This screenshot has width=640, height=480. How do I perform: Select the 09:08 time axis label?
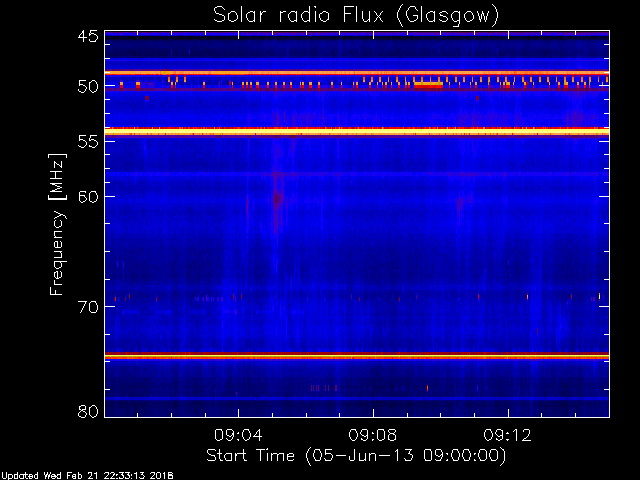click(x=373, y=435)
